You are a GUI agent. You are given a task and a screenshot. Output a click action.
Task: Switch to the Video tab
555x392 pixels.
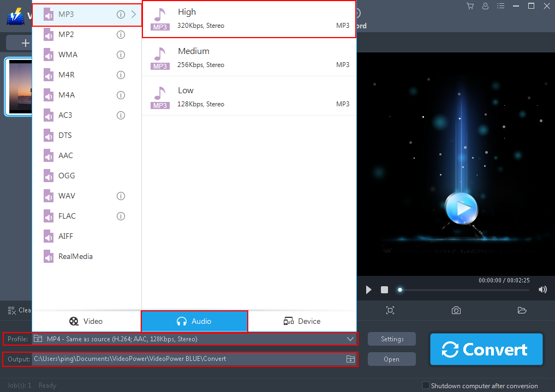coord(86,321)
